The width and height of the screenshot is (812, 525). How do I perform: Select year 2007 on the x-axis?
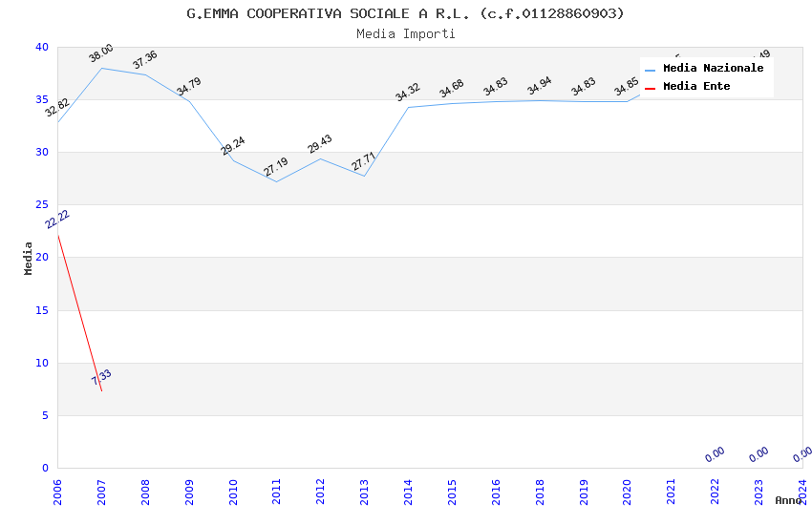point(101,492)
